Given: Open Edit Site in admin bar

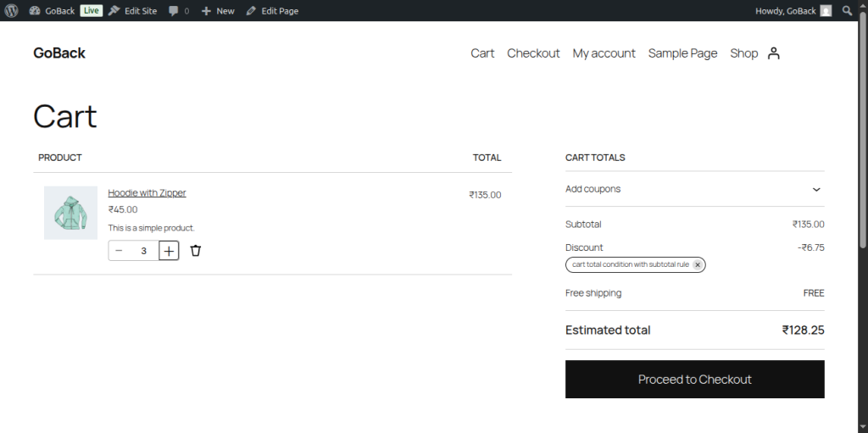Looking at the screenshot, I should coord(133,10).
